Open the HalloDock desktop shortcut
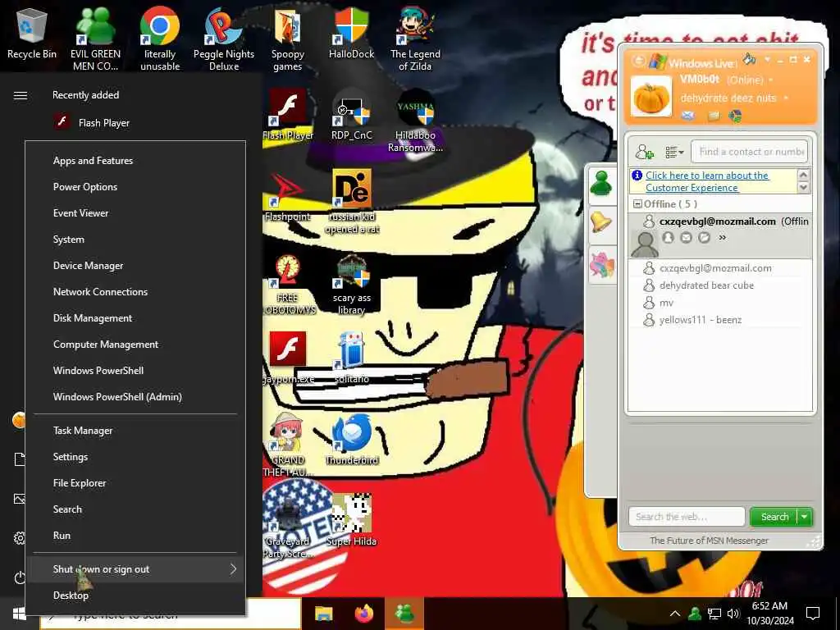This screenshot has height=630, width=840. pos(351,33)
